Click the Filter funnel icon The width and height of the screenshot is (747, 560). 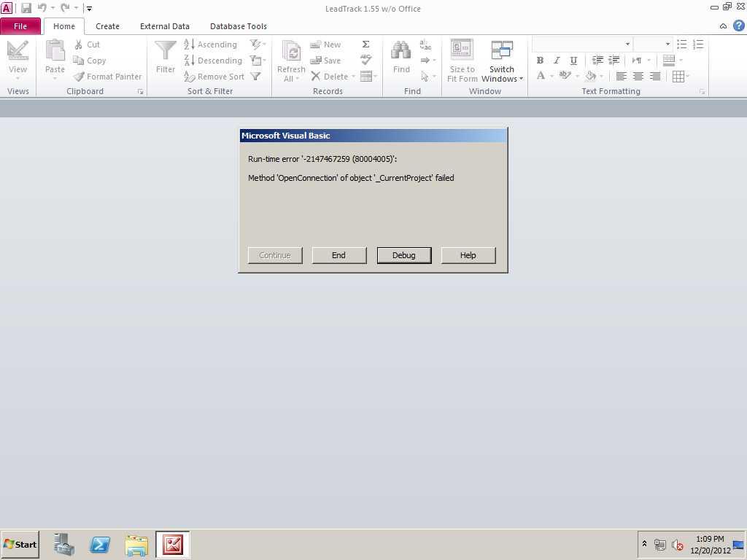click(166, 50)
